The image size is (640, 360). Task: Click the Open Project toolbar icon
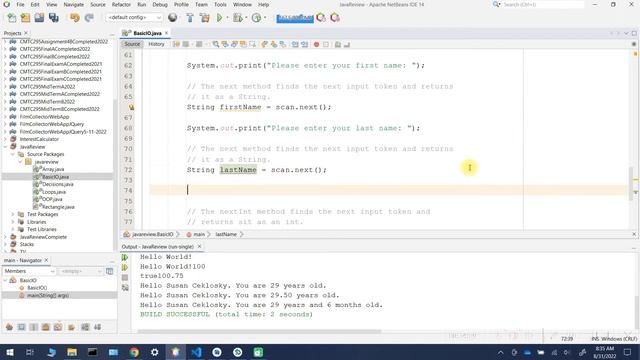pyautogui.click(x=39, y=18)
